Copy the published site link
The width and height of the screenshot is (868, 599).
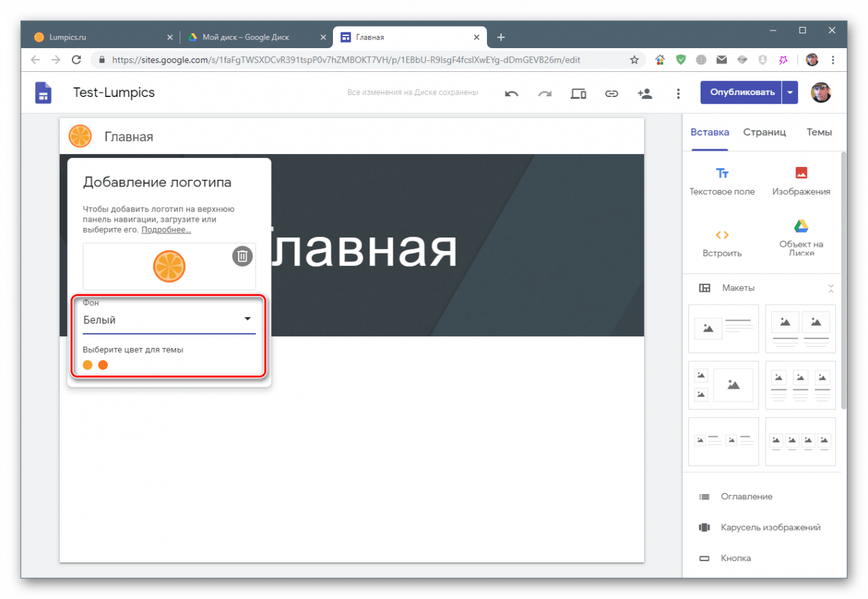point(612,94)
